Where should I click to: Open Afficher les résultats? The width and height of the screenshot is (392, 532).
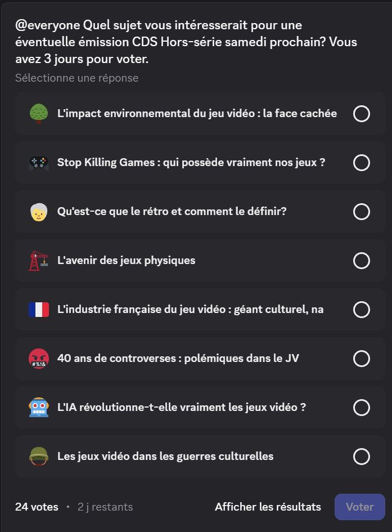[x=268, y=507]
